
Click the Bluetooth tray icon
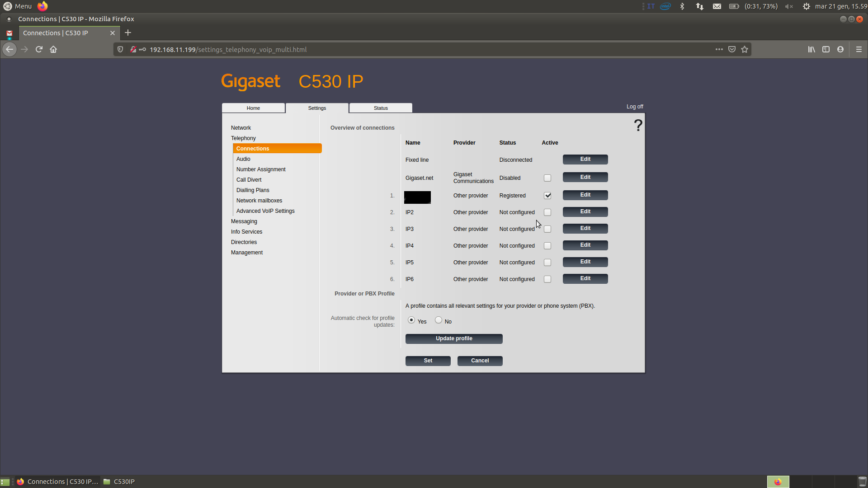(682, 6)
